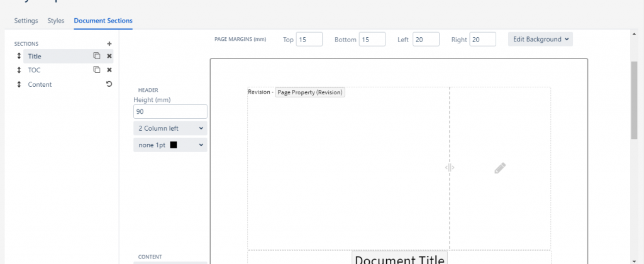This screenshot has width=644, height=264.
Task: Remove the TOC section
Action: click(109, 70)
